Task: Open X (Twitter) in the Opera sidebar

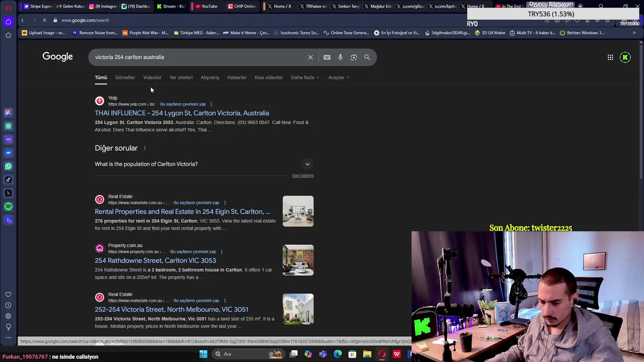Action: pyautogui.click(x=8, y=193)
